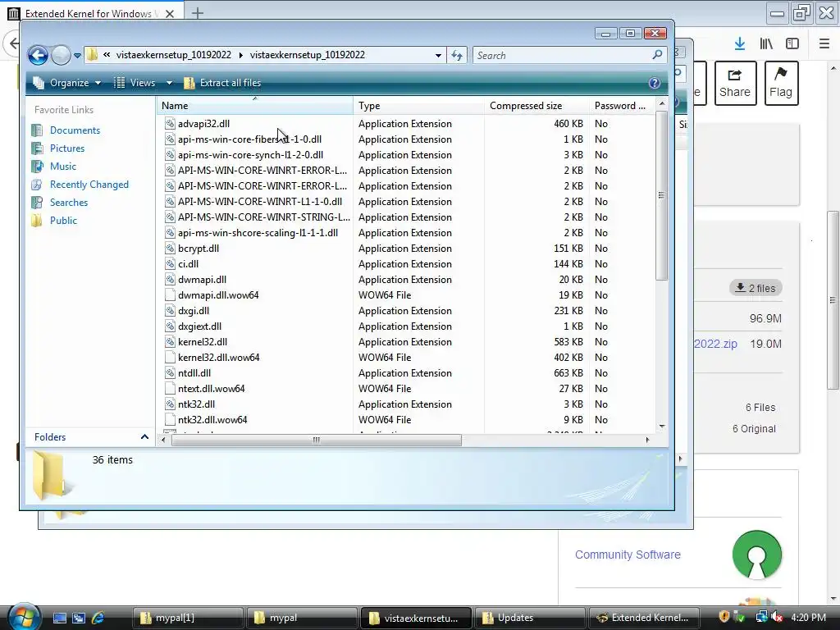Select ntk32.dll file icon
Image resolution: width=840 pixels, height=630 pixels.
pyautogui.click(x=170, y=404)
